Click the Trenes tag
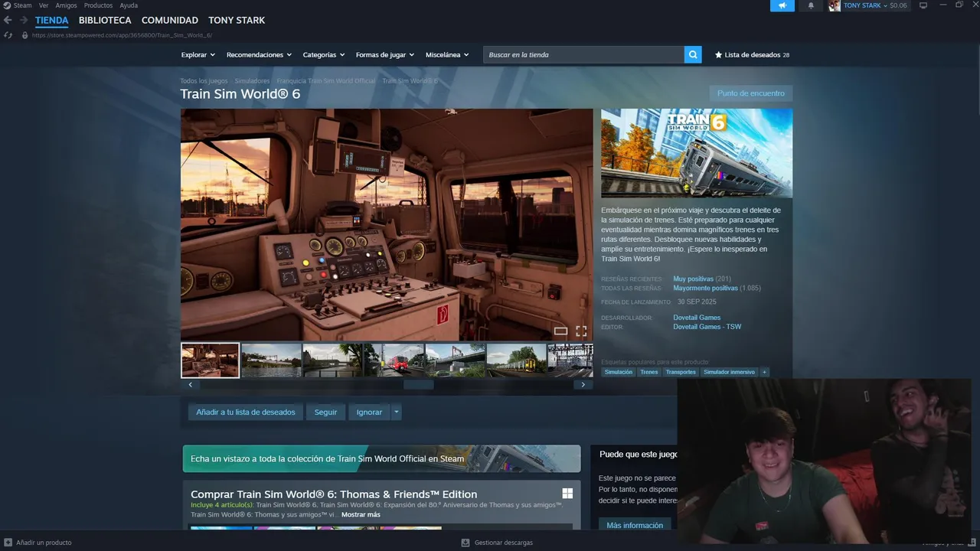This screenshot has height=551, width=980. click(649, 372)
